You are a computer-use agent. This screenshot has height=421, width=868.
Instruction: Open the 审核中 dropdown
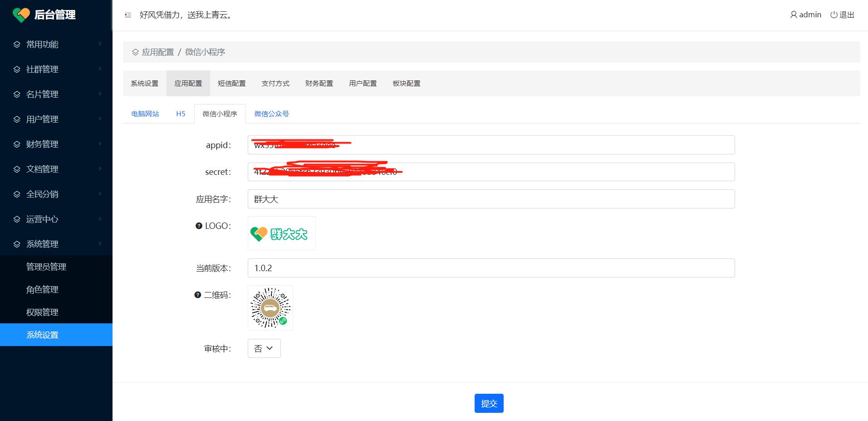264,348
